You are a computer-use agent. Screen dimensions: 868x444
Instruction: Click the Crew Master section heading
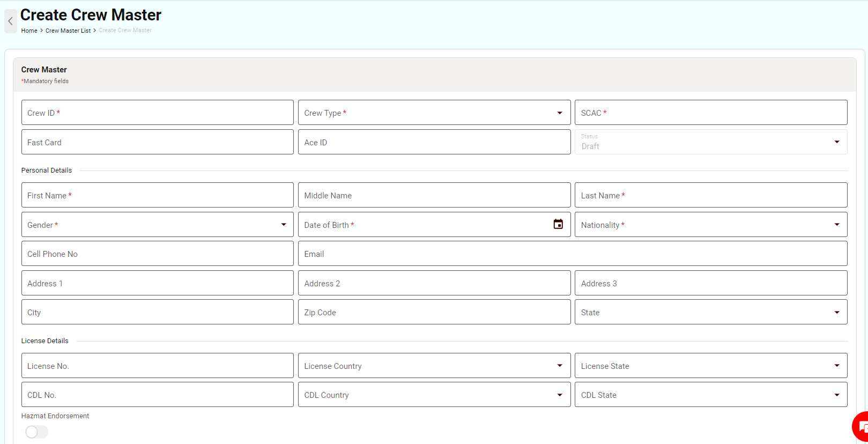point(44,70)
